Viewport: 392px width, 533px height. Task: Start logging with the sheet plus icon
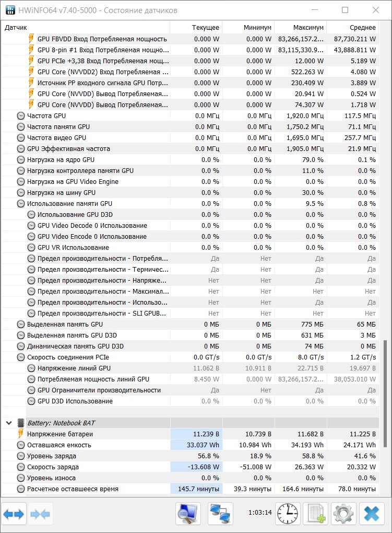[315, 513]
